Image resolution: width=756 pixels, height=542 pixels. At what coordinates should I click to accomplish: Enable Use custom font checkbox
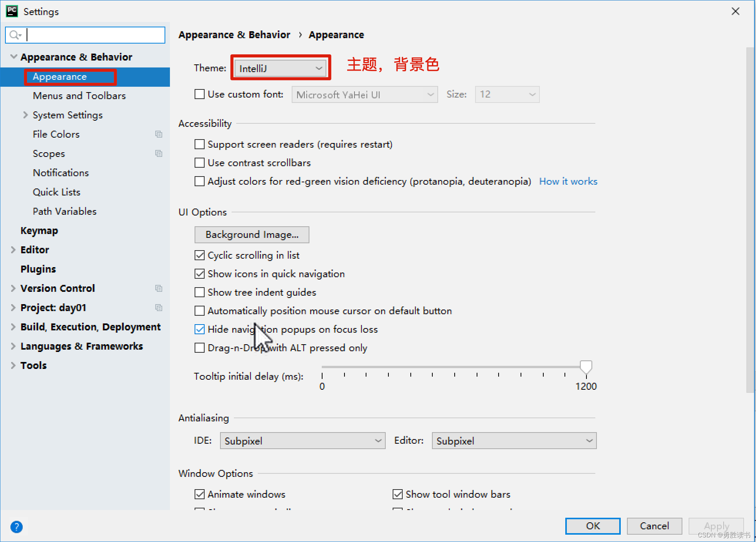coord(200,94)
